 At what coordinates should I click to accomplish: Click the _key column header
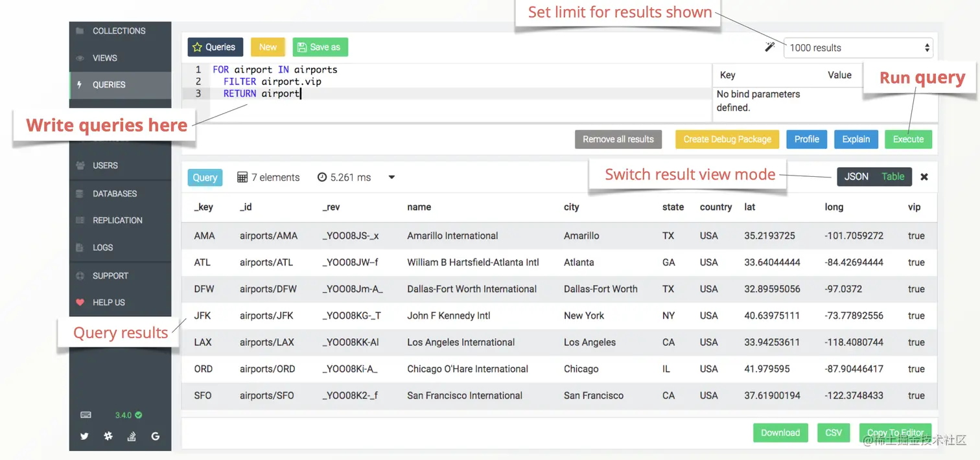(204, 207)
